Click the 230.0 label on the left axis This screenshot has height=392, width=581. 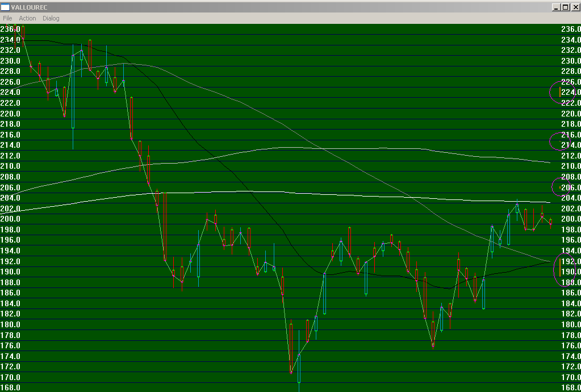point(10,61)
